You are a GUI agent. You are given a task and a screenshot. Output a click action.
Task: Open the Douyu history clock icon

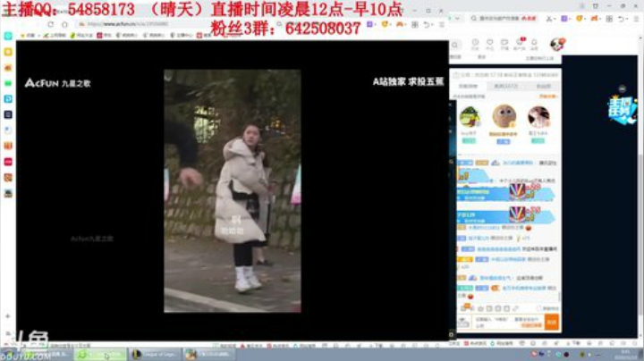coord(475,44)
